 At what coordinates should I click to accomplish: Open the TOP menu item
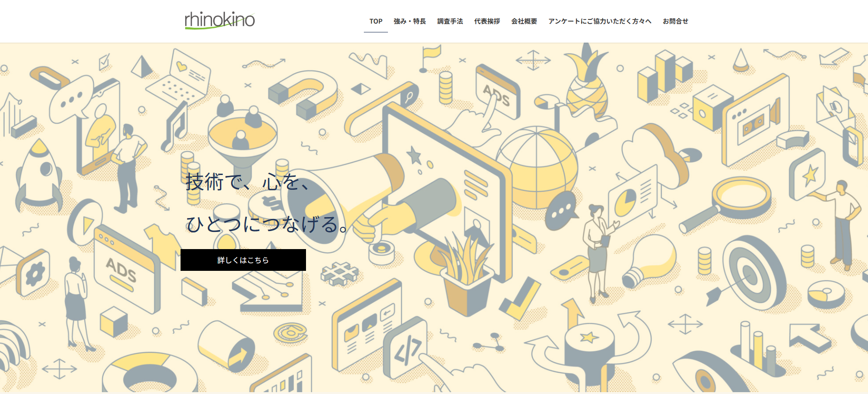click(376, 21)
